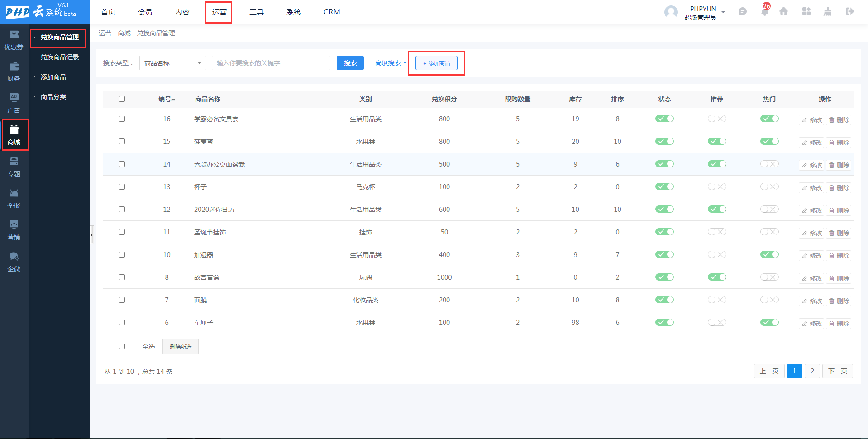Delete 车厘子 with 删除 button
Viewport: 868px width, 439px height.
click(x=839, y=324)
